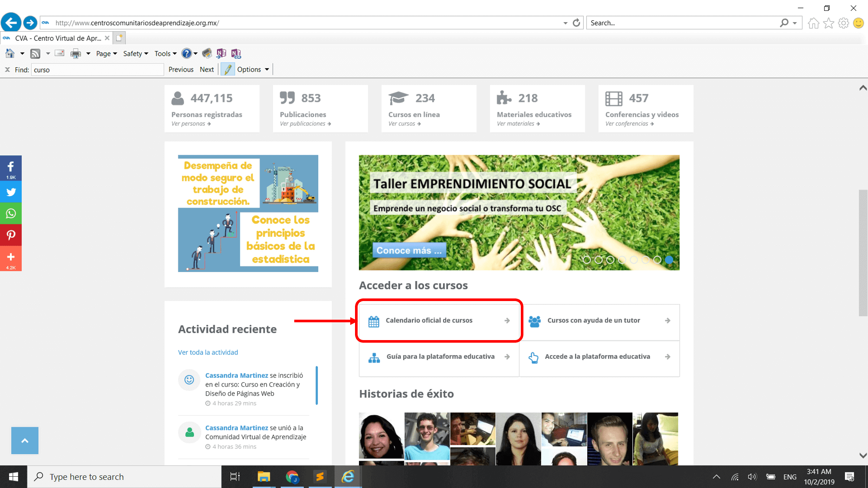868x488 pixels.
Task: Click the Ver personas link
Action: (191, 124)
